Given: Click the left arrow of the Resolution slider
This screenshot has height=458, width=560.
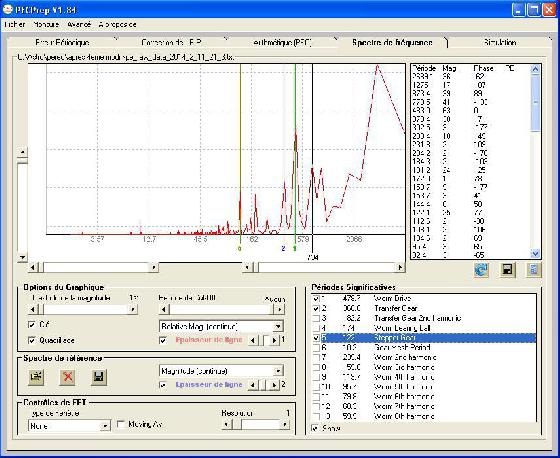Looking at the screenshot, I should (x=226, y=424).
